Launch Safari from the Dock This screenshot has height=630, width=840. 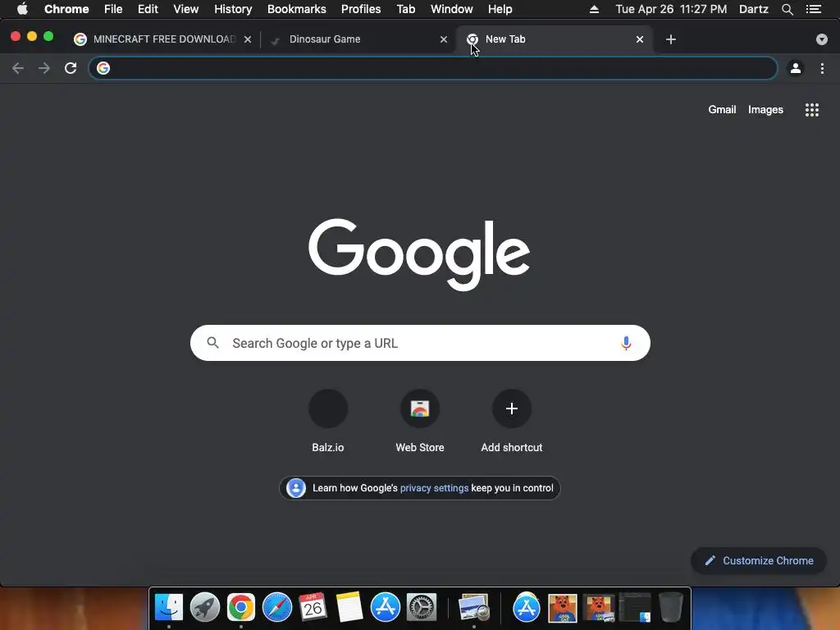tap(277, 608)
